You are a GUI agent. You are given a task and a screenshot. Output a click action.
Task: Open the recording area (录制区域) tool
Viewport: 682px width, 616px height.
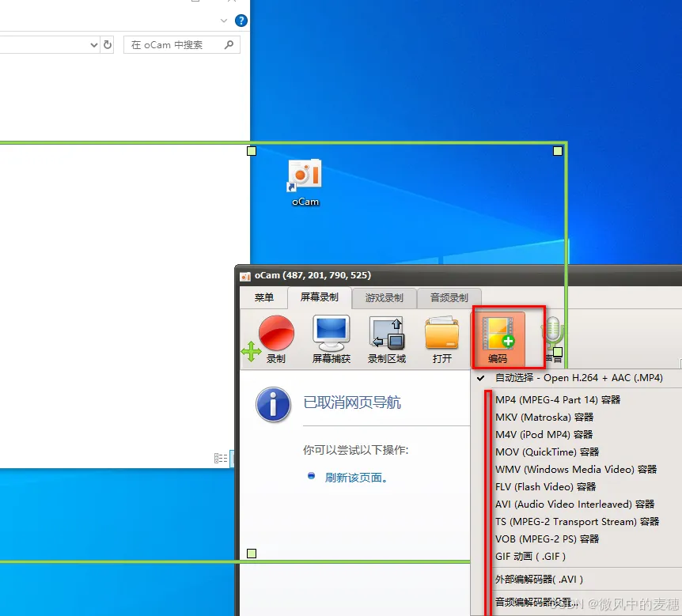(387, 339)
